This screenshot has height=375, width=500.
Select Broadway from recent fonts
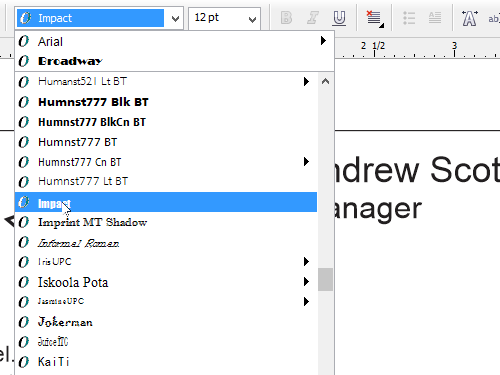coord(174,61)
